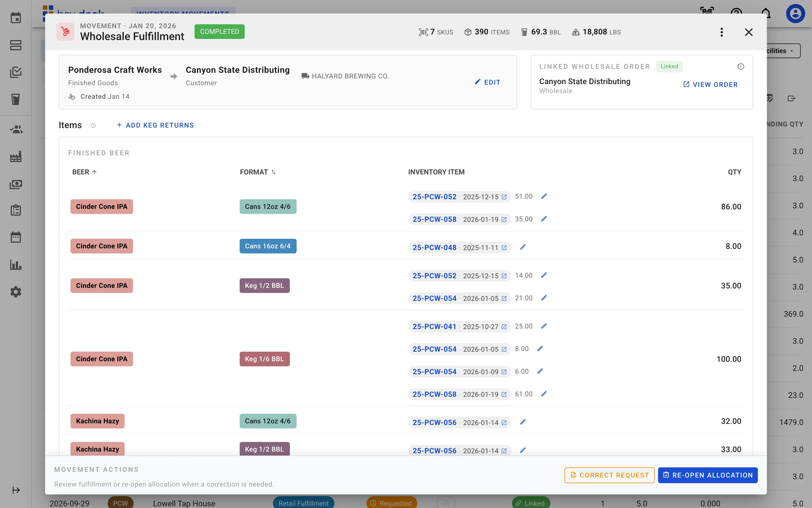Edit the 25-PCW-041 25.00 allocation pencil
Viewport: 812px width, 508px height.
544,326
